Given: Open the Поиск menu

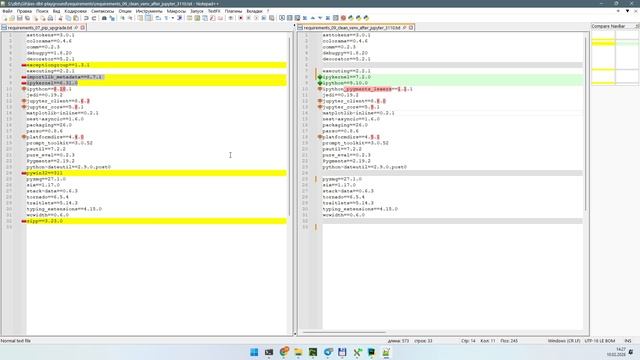Looking at the screenshot, I should (42, 11).
